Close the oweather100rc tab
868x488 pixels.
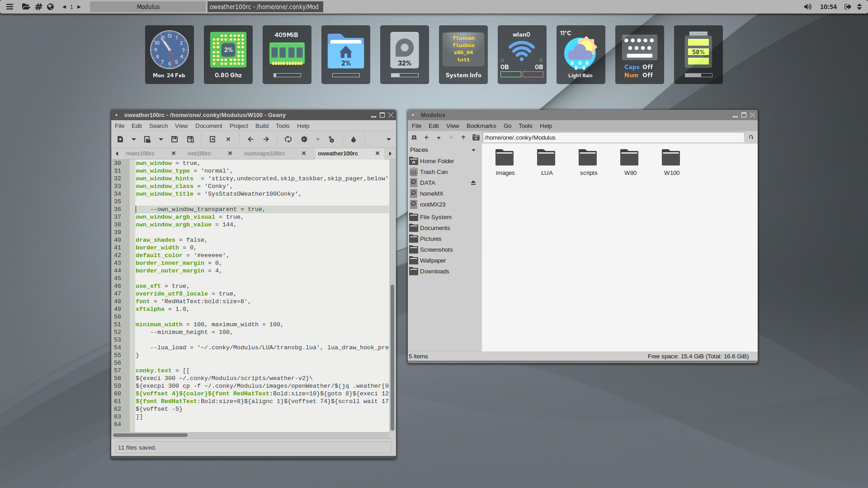pos(377,154)
